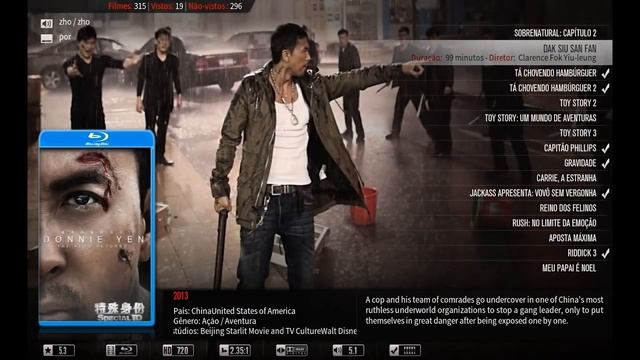Click the year 2013 label
This screenshot has width=640, height=360.
pos(180,296)
